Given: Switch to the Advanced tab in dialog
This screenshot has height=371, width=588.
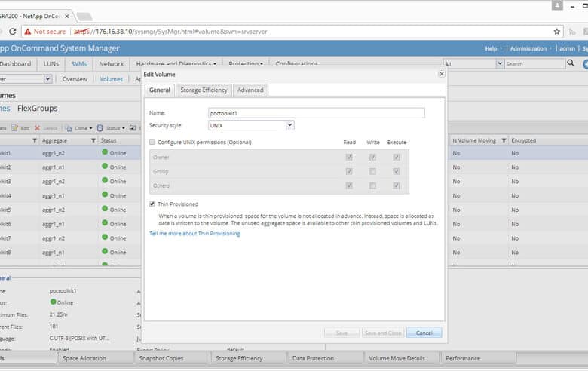Looking at the screenshot, I should (250, 90).
